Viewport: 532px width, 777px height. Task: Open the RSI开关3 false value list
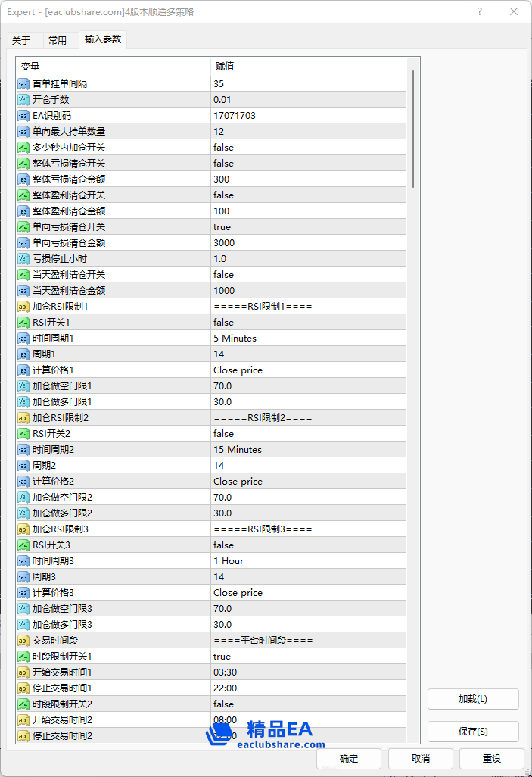coord(308,545)
